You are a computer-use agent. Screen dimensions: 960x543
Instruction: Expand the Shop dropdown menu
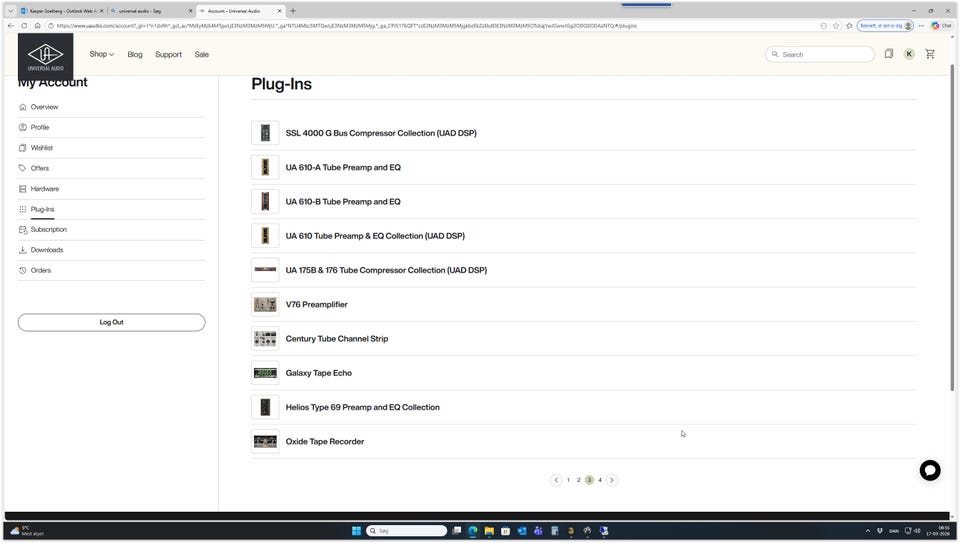(x=102, y=54)
